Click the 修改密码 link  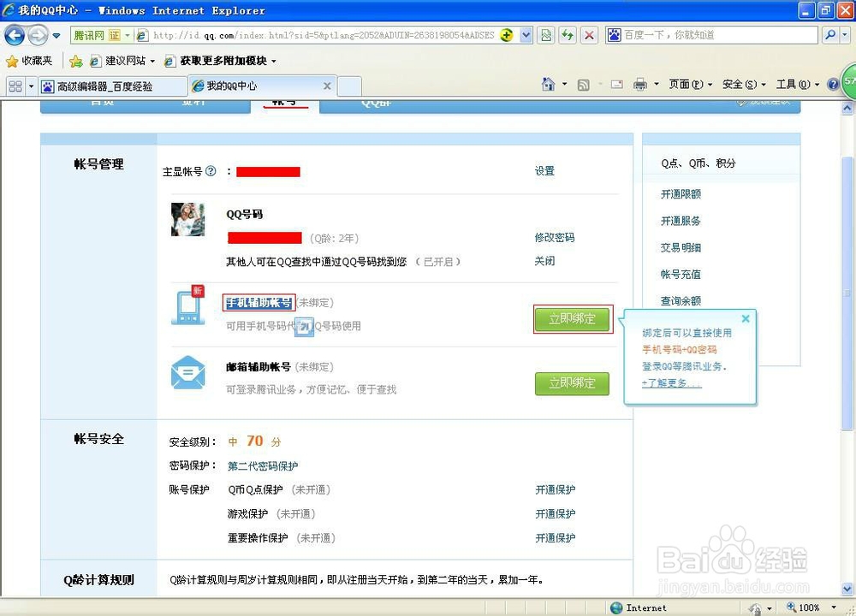coord(555,237)
